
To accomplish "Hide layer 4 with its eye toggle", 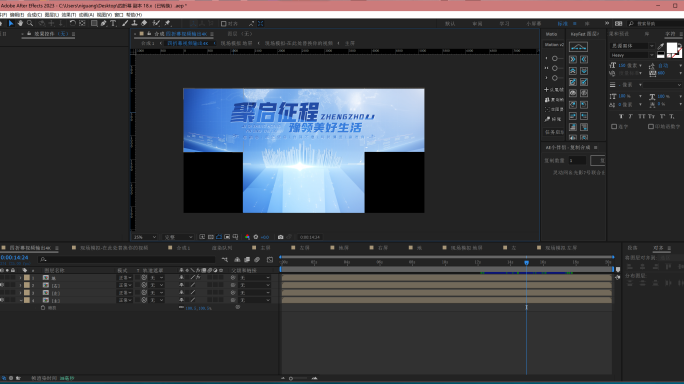I will [2, 300].
